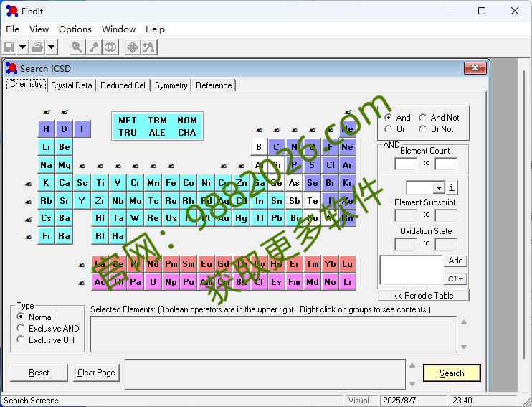Click the column pointer icon above Sc

click(x=82, y=166)
